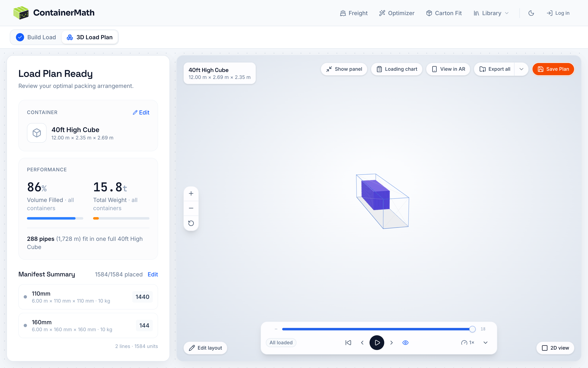Screen dimensions: 588x368
Task: Click the 15.8t total weight value
Action: click(x=110, y=187)
